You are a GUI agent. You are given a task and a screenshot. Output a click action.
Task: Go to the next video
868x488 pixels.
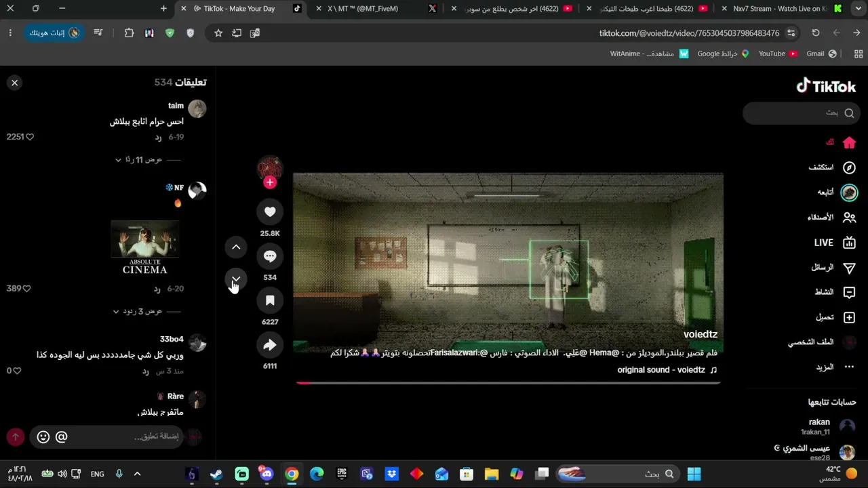click(236, 279)
